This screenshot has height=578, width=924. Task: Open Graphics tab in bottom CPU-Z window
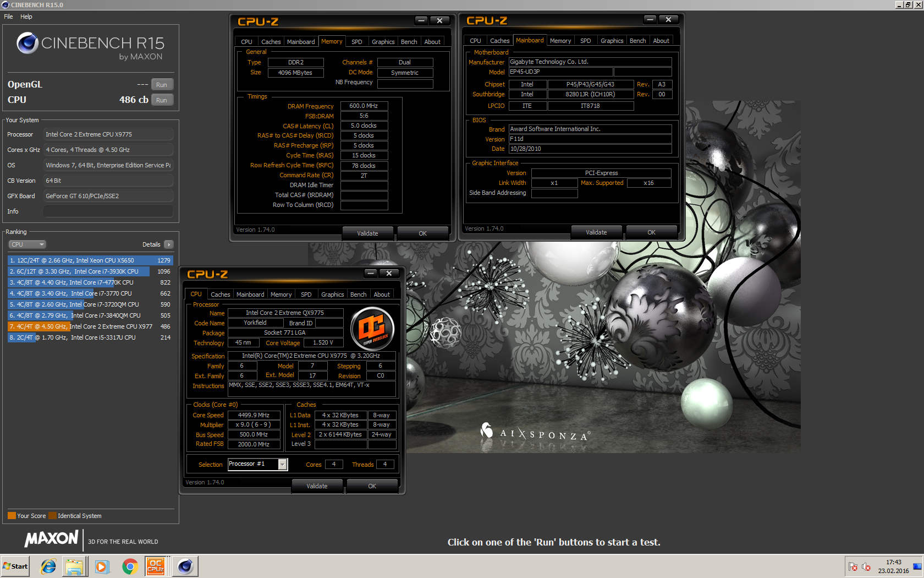333,295
